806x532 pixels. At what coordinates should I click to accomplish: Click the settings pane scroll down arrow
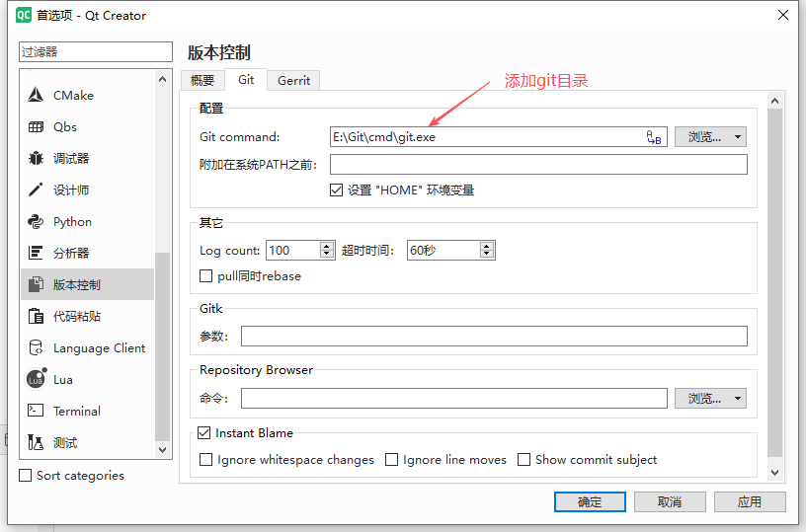point(774,473)
